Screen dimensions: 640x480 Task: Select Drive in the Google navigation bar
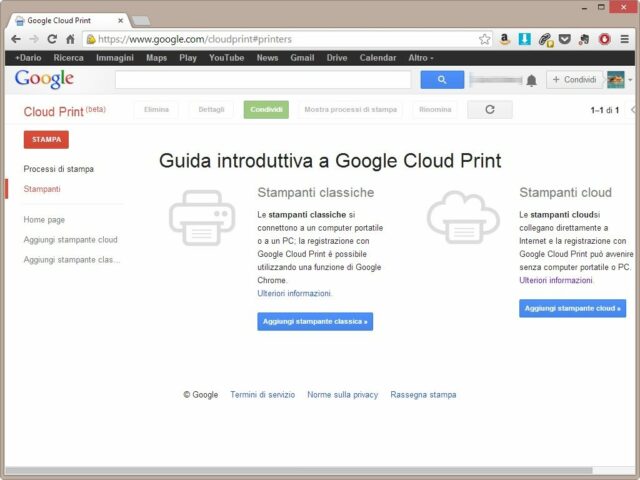click(337, 58)
